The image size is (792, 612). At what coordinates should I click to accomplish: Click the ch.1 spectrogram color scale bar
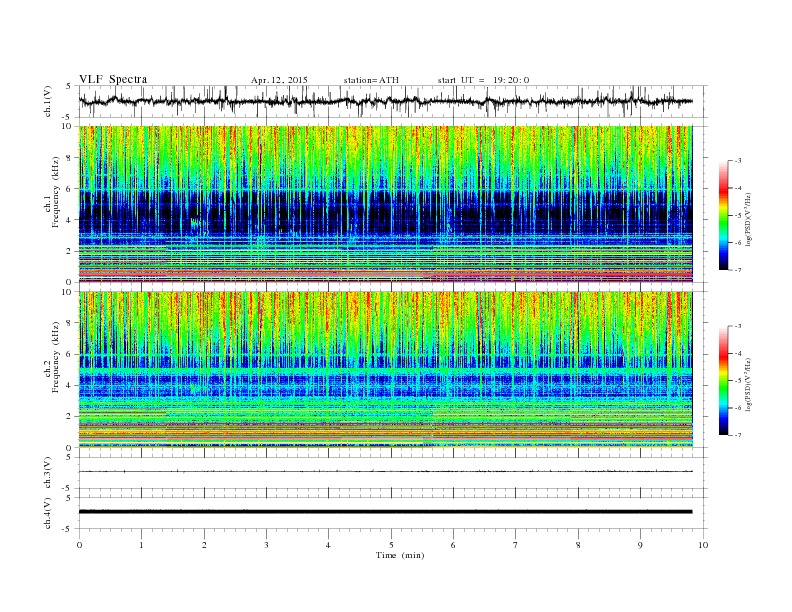[723, 215]
